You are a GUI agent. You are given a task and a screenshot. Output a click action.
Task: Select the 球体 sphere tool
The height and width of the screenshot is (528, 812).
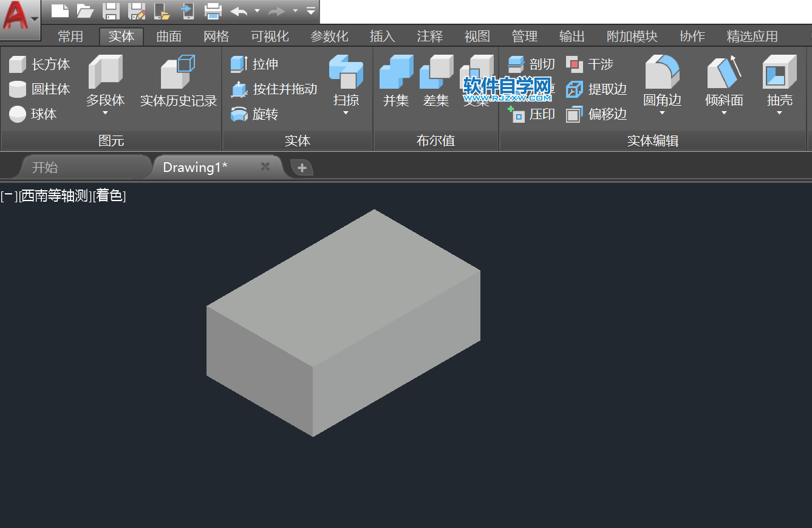coord(33,114)
